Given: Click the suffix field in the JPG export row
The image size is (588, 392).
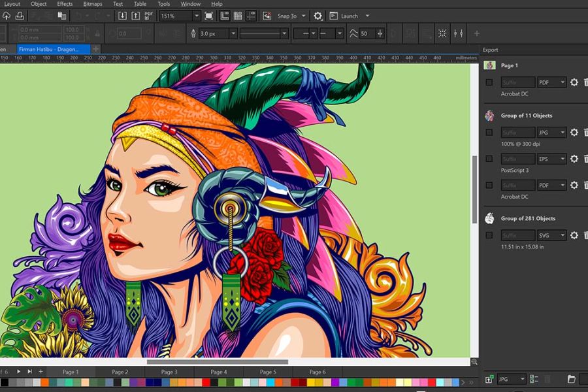Looking at the screenshot, I should click(518, 133).
